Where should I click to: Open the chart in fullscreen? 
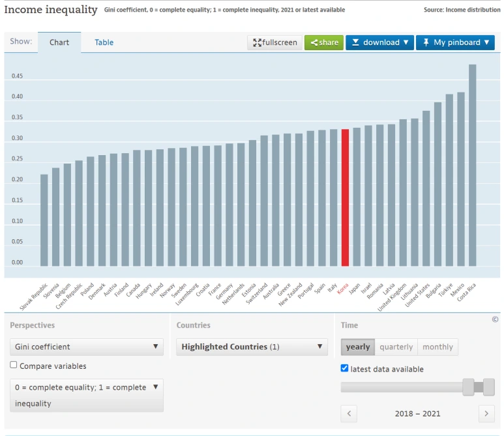tap(275, 42)
